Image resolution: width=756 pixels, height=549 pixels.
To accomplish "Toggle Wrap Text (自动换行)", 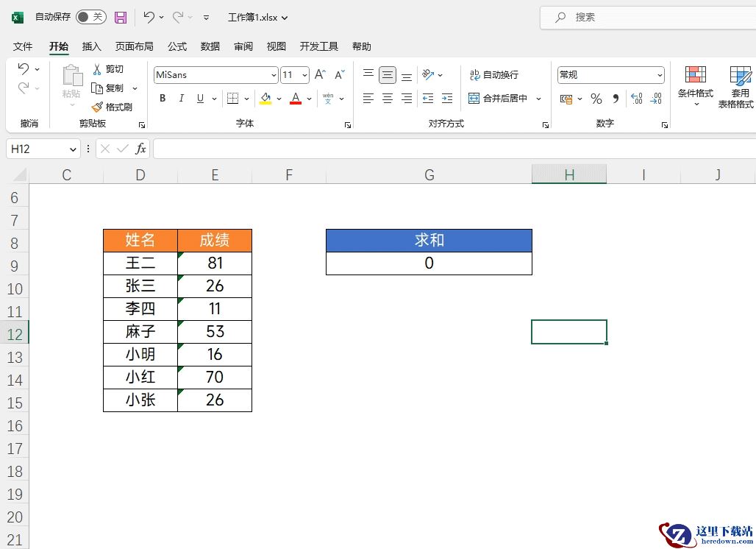I will click(493, 75).
